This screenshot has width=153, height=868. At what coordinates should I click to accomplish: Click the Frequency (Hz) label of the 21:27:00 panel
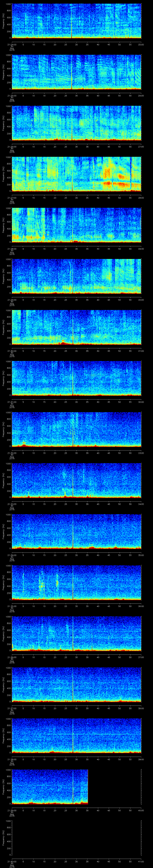(x=3, y=174)
